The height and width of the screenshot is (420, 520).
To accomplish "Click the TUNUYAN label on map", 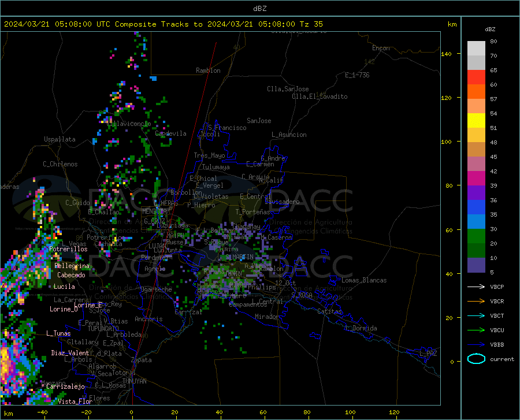I will [134, 381].
